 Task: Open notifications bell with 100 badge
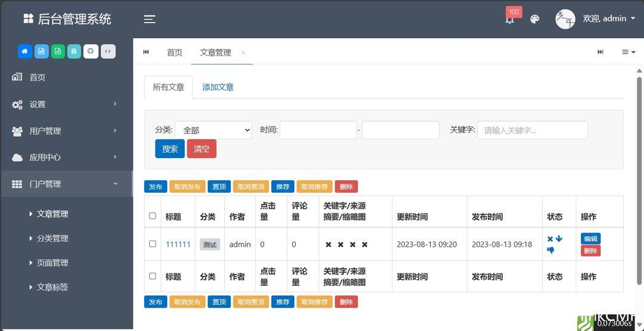pos(510,19)
